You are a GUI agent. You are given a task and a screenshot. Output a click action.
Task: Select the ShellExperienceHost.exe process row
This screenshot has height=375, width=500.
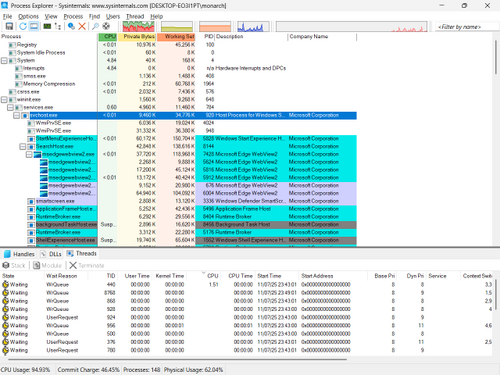point(178,240)
